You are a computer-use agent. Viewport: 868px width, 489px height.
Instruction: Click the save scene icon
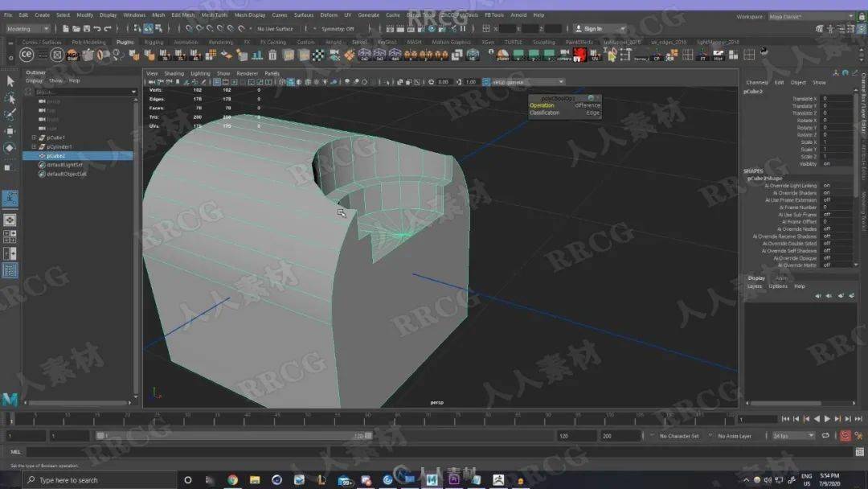click(86, 29)
